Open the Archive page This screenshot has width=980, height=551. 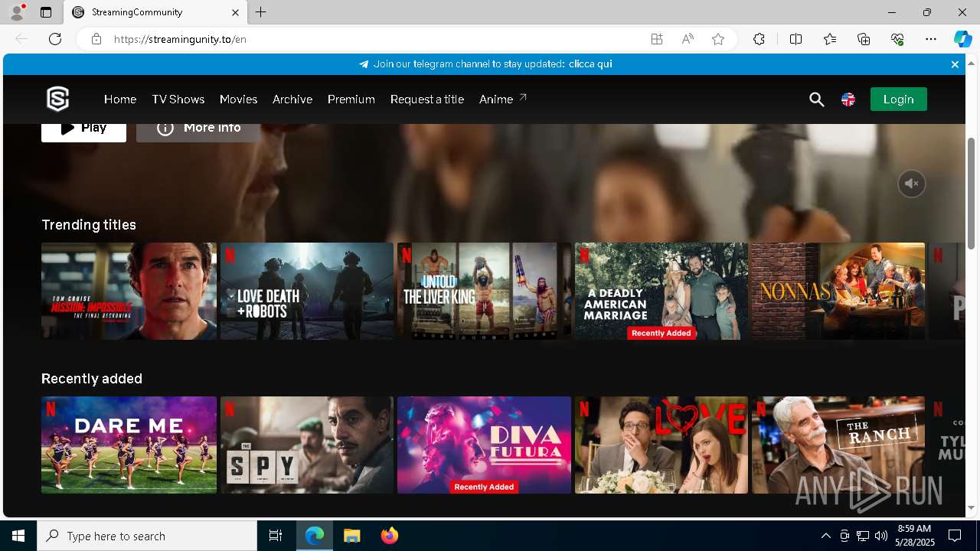click(292, 99)
